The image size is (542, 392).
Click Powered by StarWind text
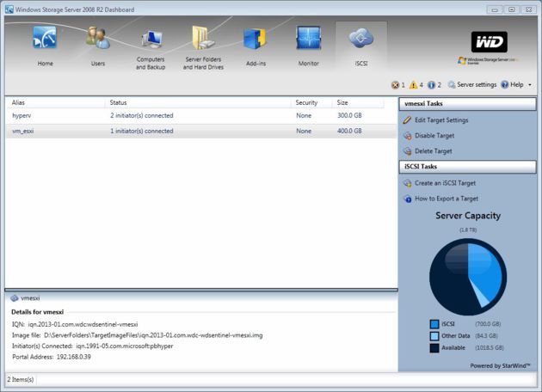point(500,365)
